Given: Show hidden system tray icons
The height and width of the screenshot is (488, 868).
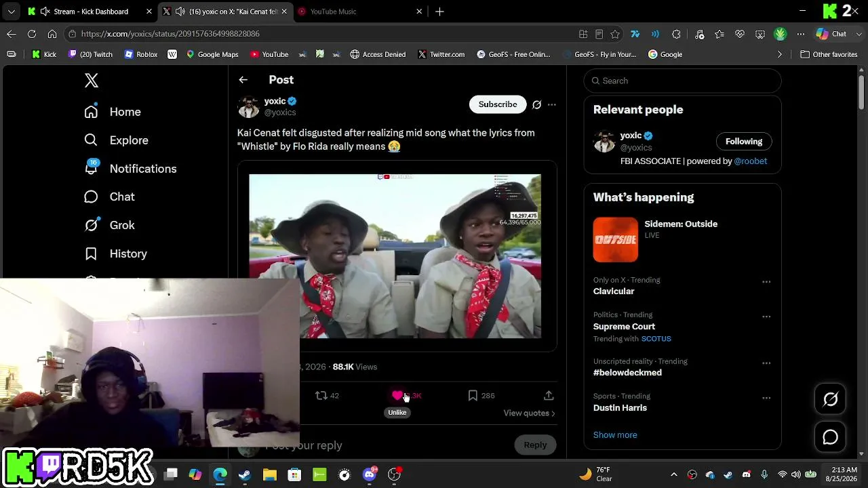Looking at the screenshot, I should [674, 474].
